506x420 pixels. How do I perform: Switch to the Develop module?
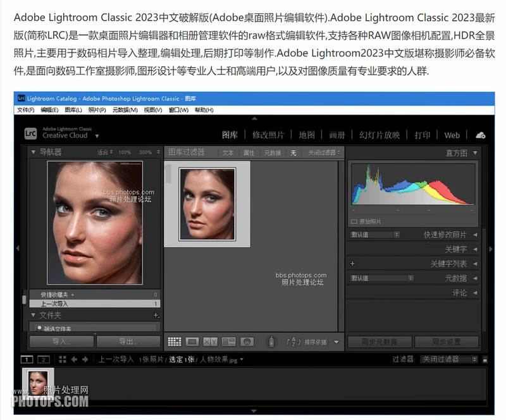268,135
